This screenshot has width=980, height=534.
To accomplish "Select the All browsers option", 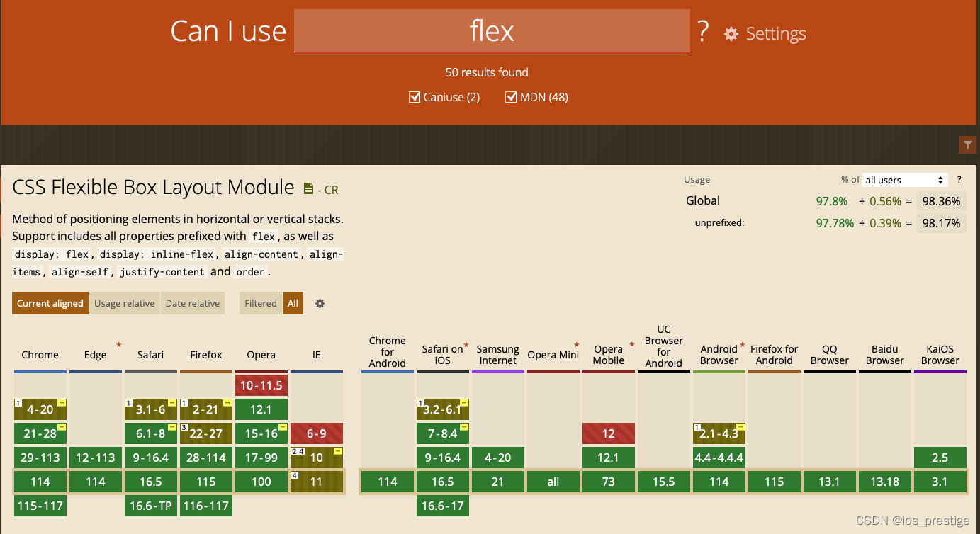I will click(x=293, y=303).
